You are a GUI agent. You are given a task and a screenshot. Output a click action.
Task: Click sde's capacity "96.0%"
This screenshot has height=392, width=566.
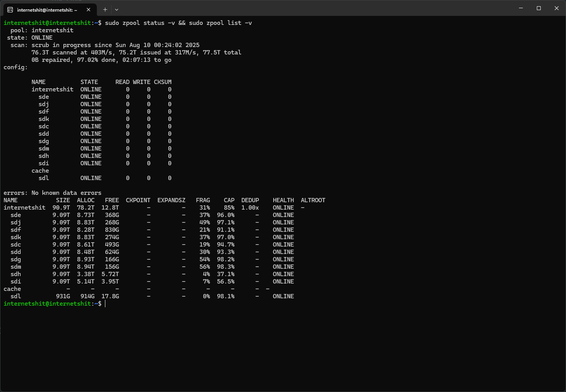tap(225, 215)
